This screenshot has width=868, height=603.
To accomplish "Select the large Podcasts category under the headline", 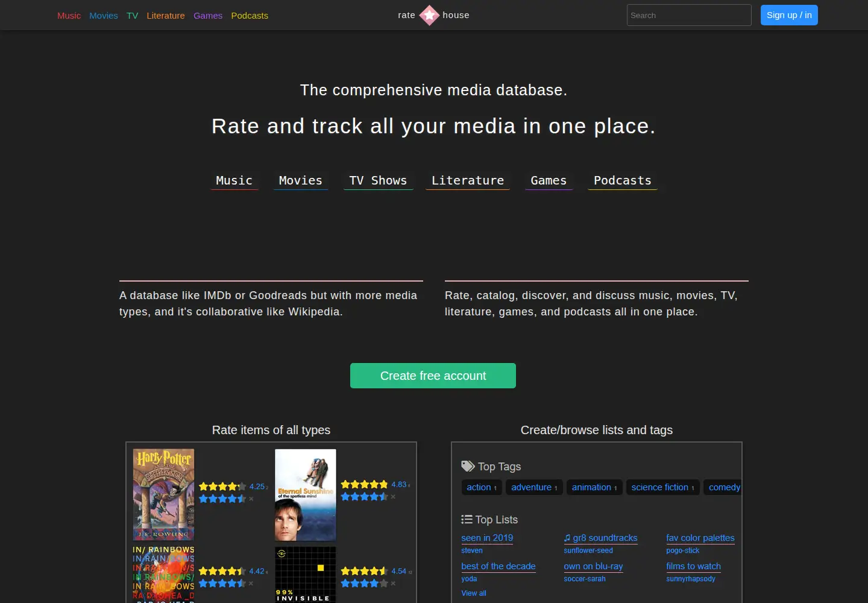I will [623, 181].
